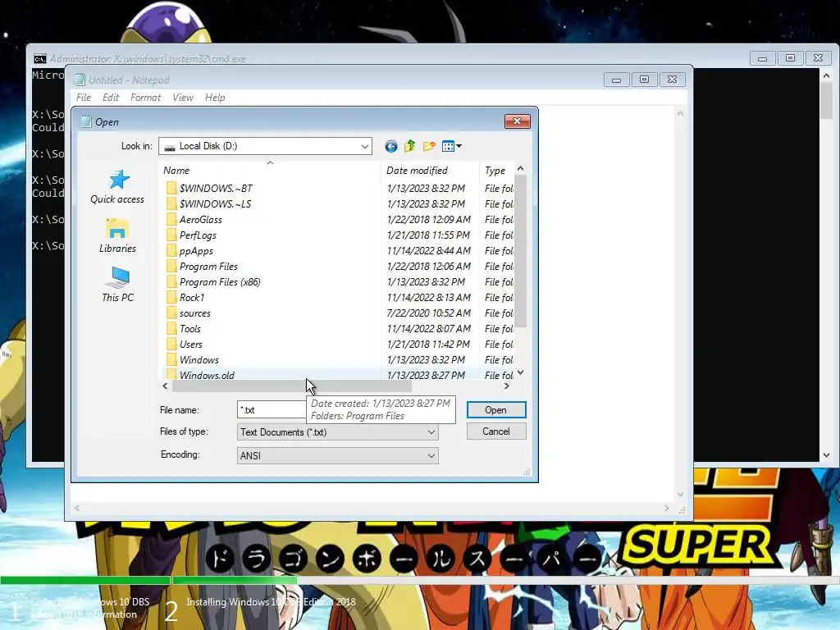Expand the Files of type dropdown
Viewport: 840px width, 630px height.
point(431,431)
